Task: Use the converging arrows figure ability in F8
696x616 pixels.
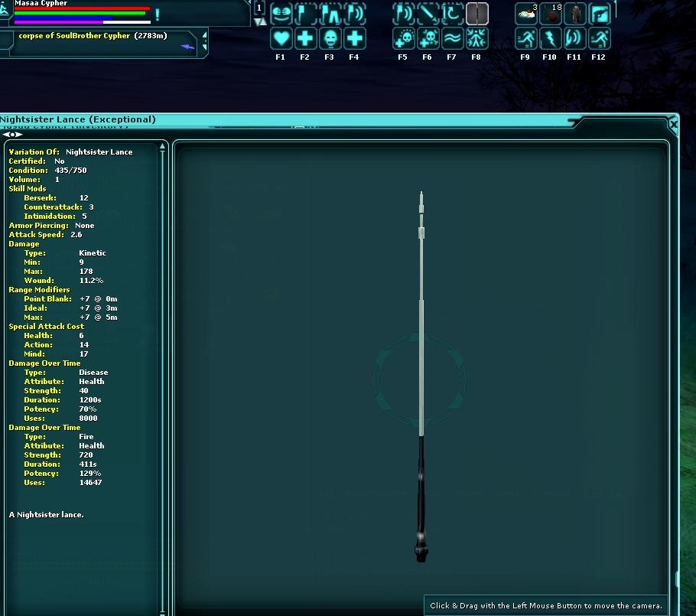Action: pyautogui.click(x=477, y=38)
